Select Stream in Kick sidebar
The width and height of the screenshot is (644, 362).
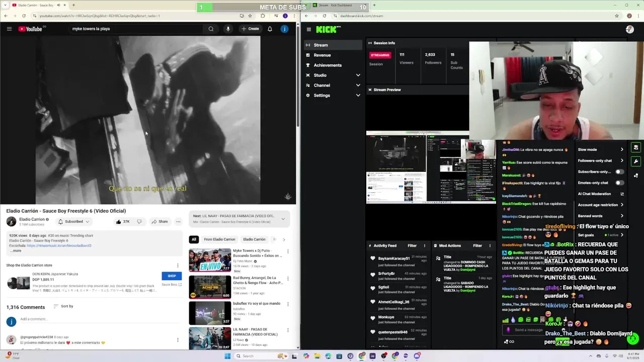[x=333, y=45]
